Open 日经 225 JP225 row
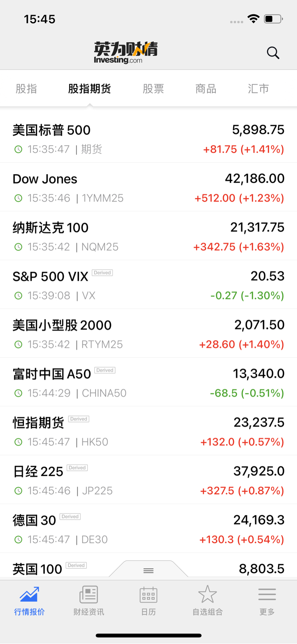This screenshot has width=297, height=644. [148, 480]
